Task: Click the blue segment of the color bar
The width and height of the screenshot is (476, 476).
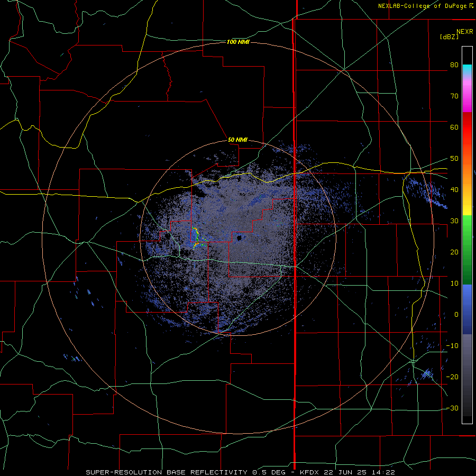Action: [x=467, y=309]
